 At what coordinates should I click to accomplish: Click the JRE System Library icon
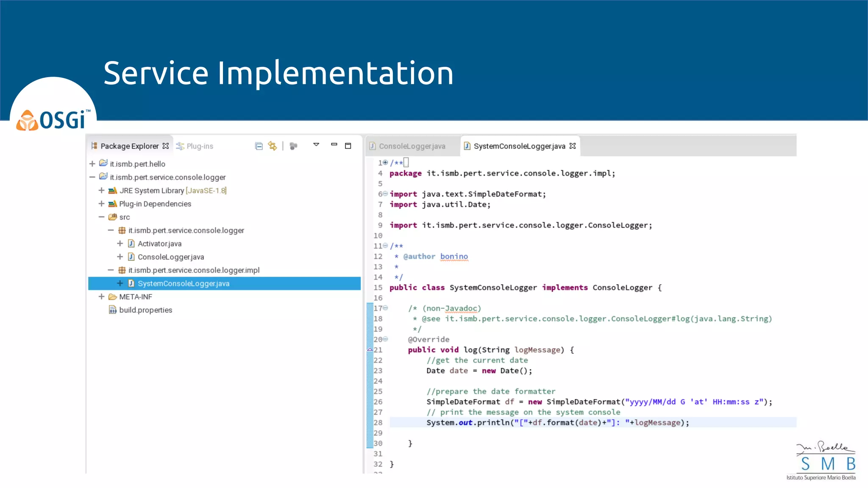(113, 191)
